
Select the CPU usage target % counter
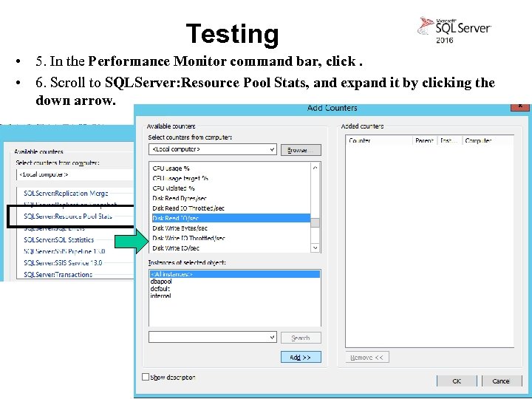[x=180, y=178]
